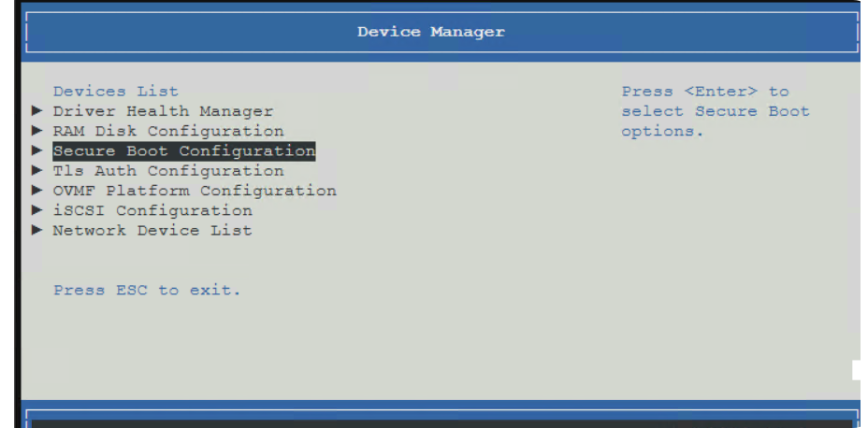Open the Network Device List entry

tap(152, 231)
